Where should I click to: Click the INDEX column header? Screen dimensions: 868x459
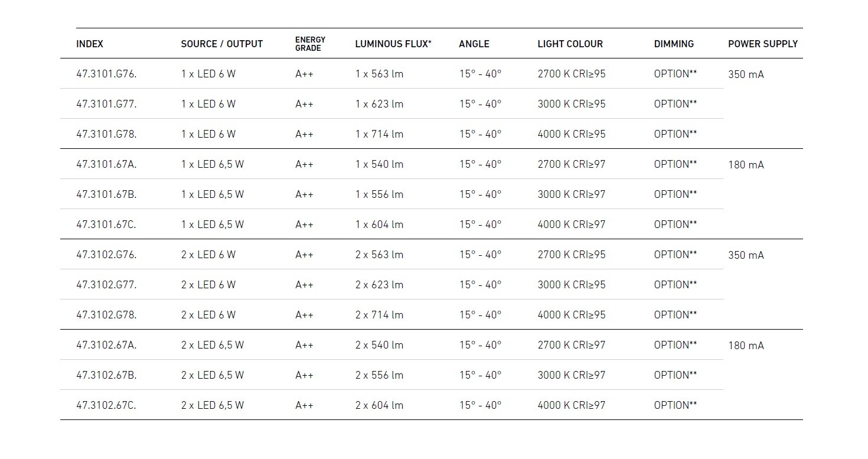(90, 44)
